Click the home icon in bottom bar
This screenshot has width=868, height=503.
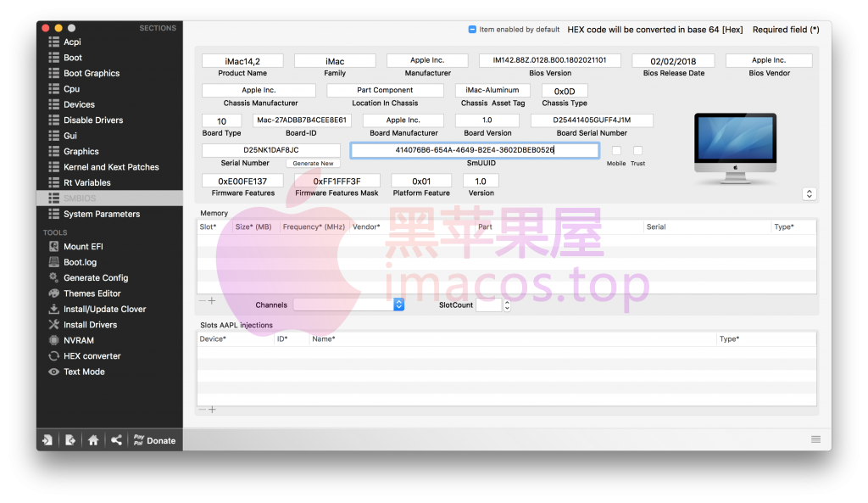coord(93,440)
